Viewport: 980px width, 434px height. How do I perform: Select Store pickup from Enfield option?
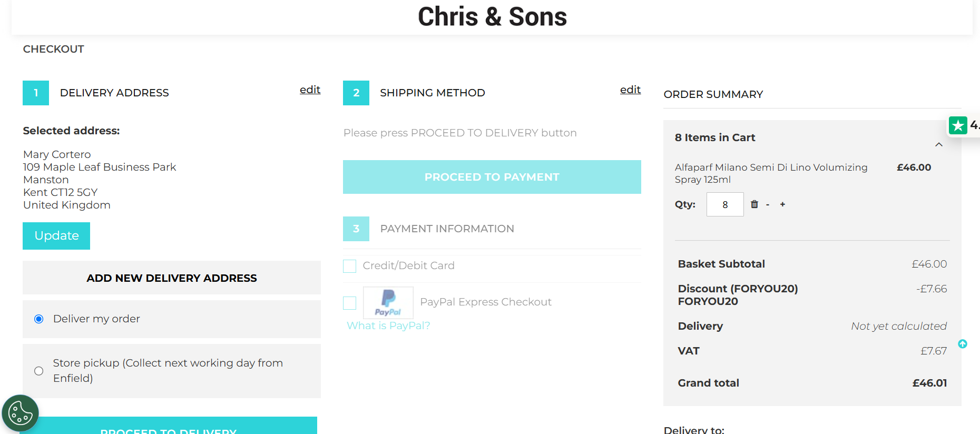(x=38, y=371)
